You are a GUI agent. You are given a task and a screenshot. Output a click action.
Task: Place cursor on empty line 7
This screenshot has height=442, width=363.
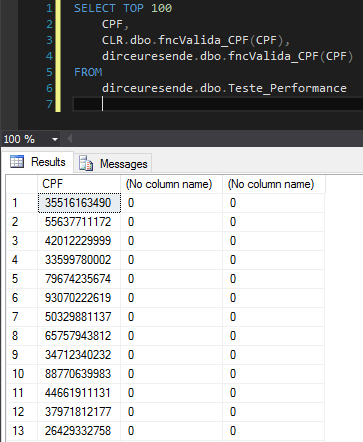coord(217,104)
